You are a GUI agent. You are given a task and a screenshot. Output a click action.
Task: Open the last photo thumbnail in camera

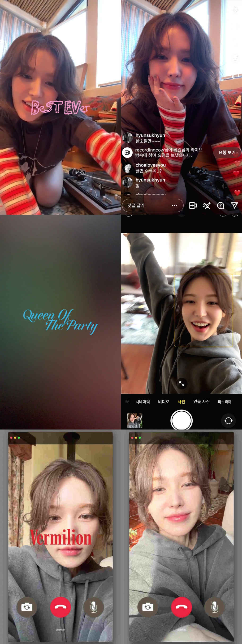click(x=134, y=421)
